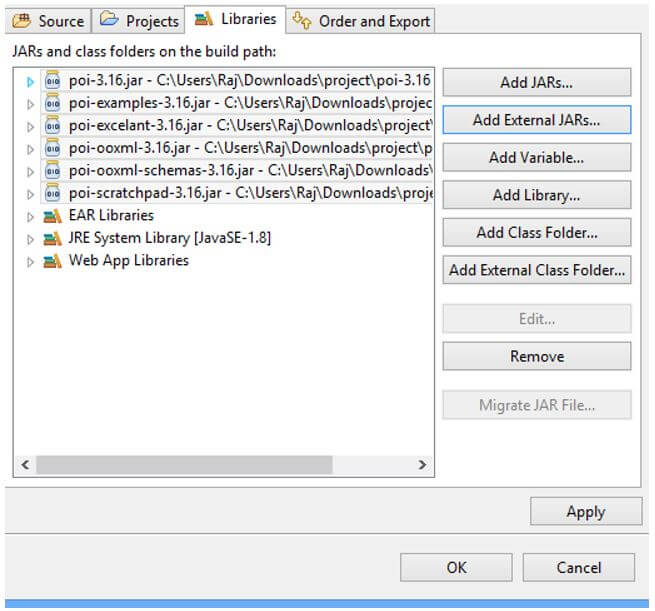Select JRE System Library [JavaSE-1.8] text
The height and width of the screenshot is (611, 655).
pos(170,238)
